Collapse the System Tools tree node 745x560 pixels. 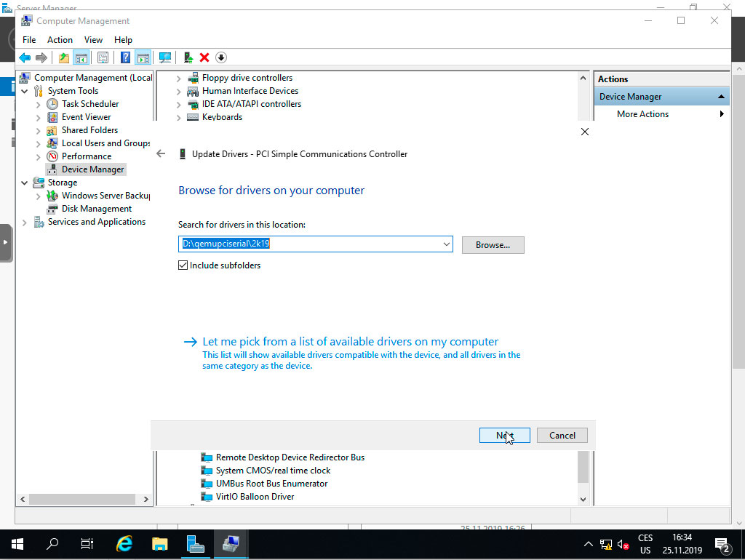point(24,90)
